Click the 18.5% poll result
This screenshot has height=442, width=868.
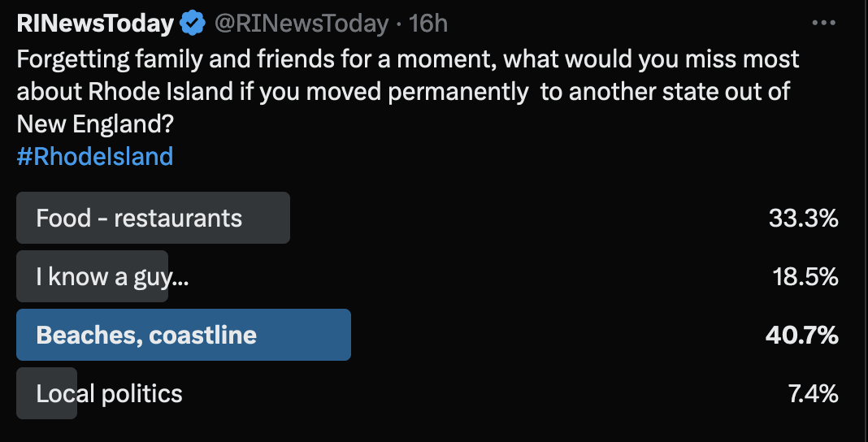[x=805, y=277]
